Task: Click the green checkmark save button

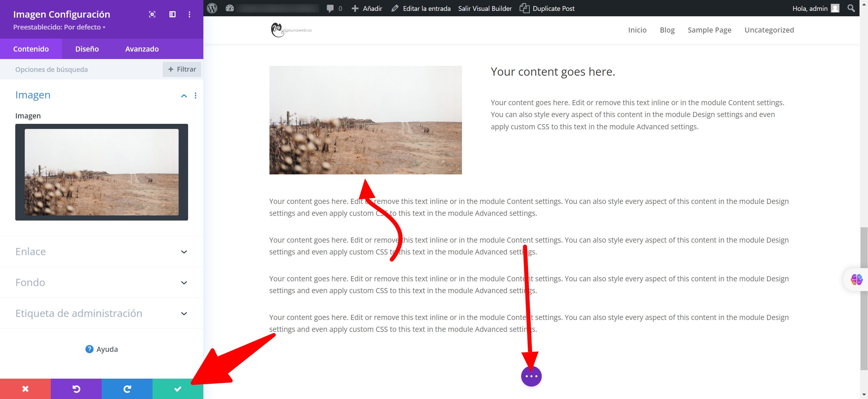Action: (x=178, y=389)
